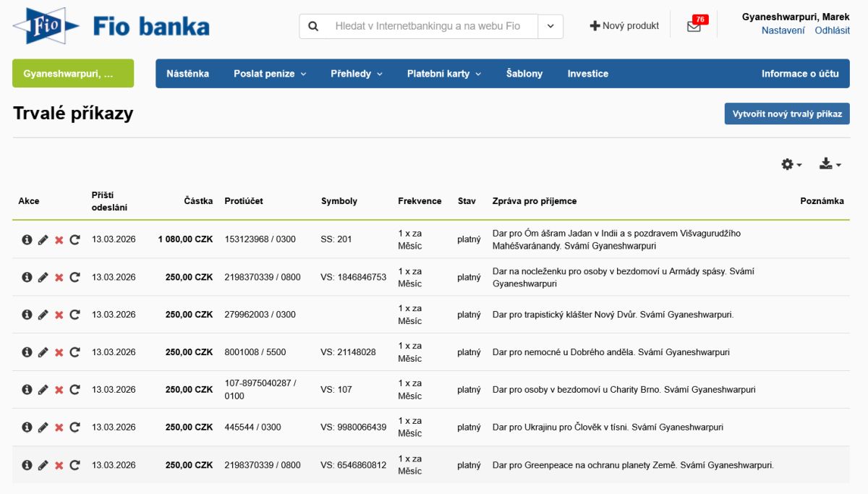Select the green Gyaneshwarpuri account button
Viewport: 868px width, 494px height.
click(x=73, y=74)
